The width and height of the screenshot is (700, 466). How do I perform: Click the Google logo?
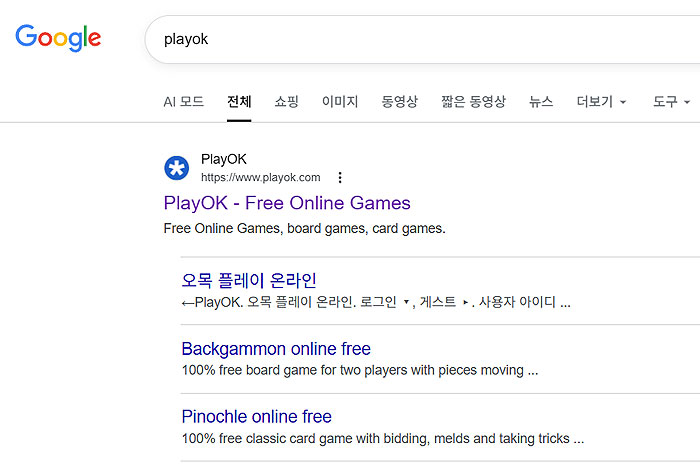point(58,38)
